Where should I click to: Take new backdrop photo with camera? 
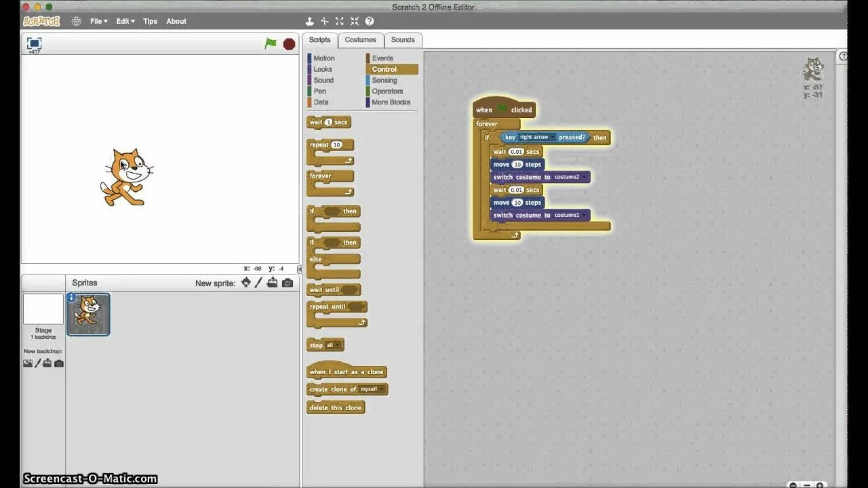point(59,363)
